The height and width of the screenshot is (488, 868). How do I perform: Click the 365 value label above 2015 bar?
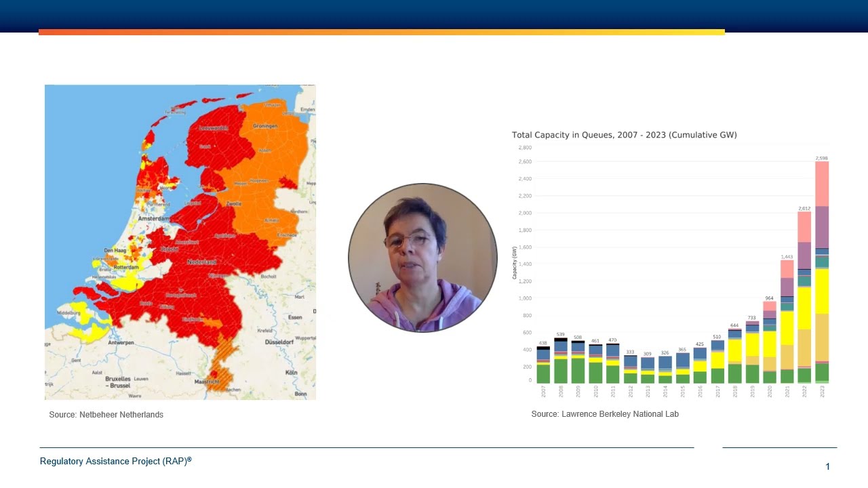click(x=682, y=350)
